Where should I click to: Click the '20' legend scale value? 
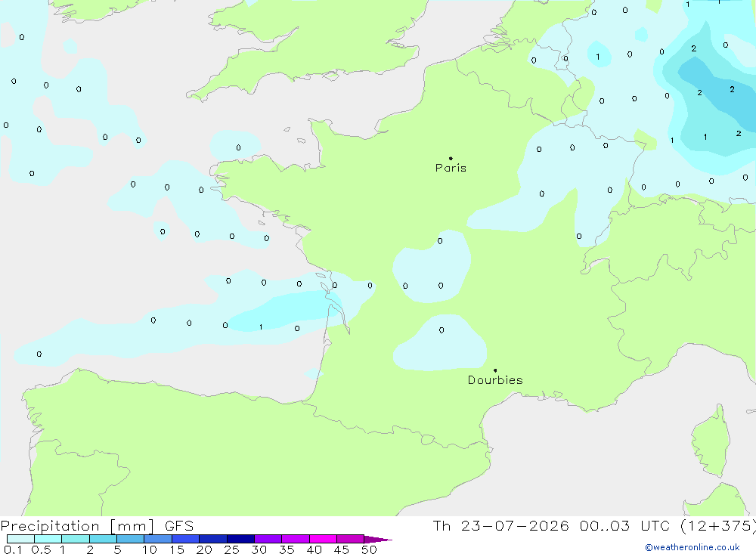click(204, 549)
